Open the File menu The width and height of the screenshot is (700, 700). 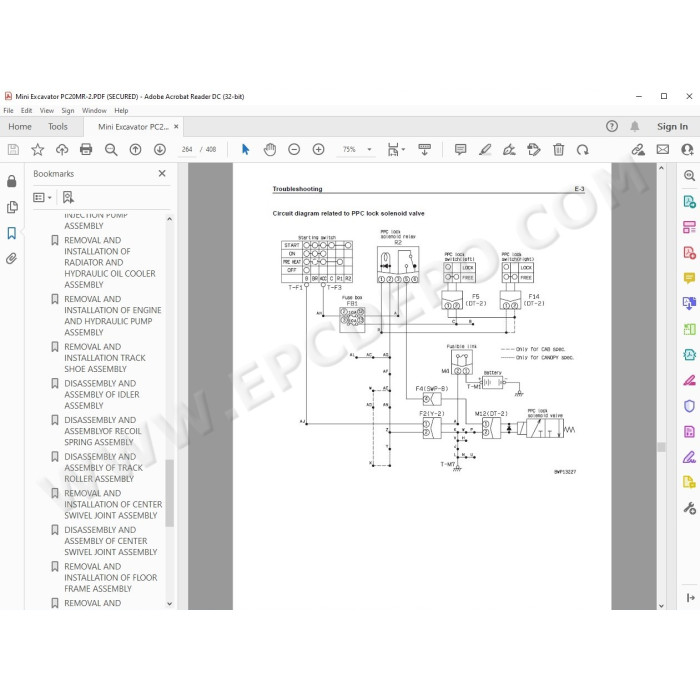tap(8, 110)
